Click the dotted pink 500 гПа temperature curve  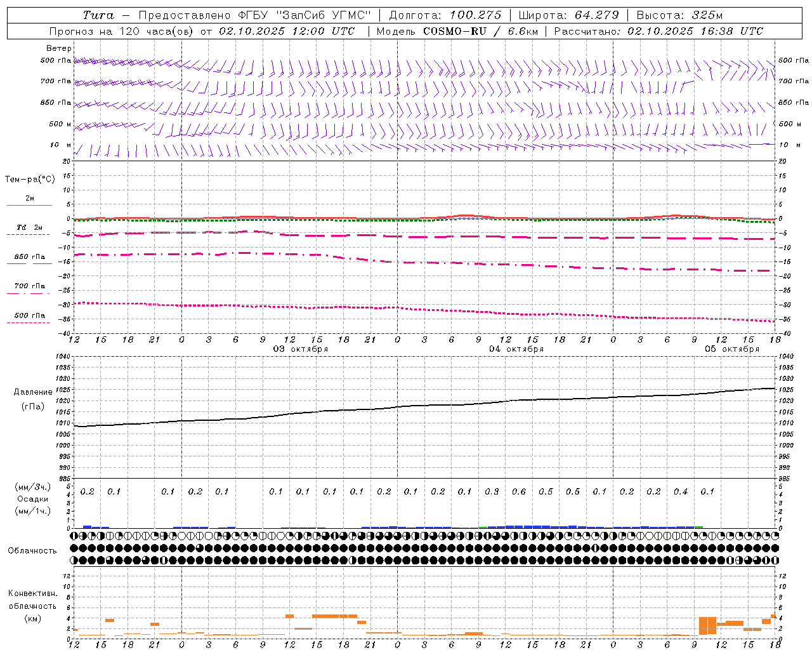(425, 308)
